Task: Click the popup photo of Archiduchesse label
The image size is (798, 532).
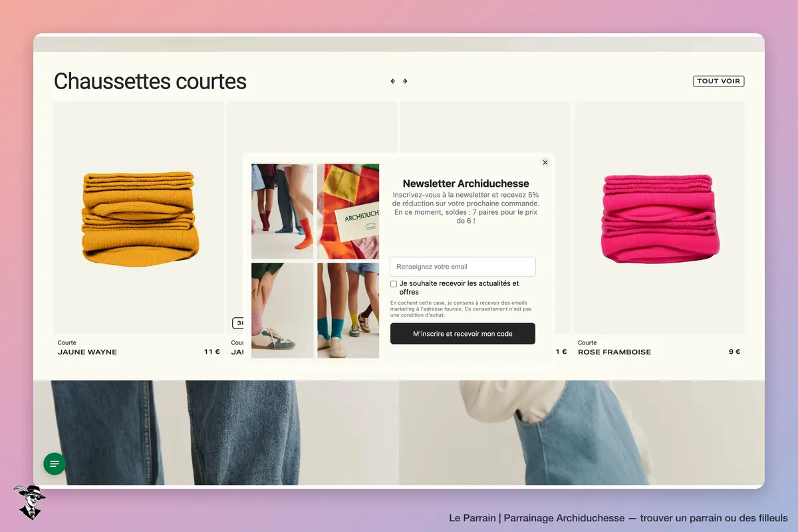Action: (348, 211)
